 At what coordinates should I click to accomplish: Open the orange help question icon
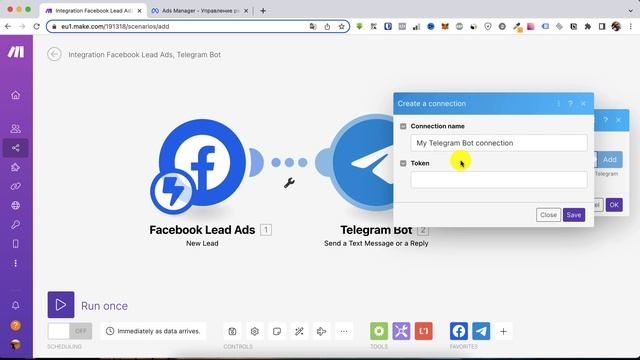(x=16, y=325)
